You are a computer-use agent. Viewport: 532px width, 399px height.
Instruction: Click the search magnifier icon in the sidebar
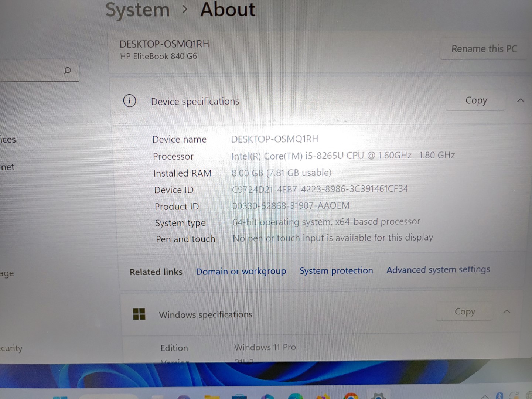pos(67,70)
